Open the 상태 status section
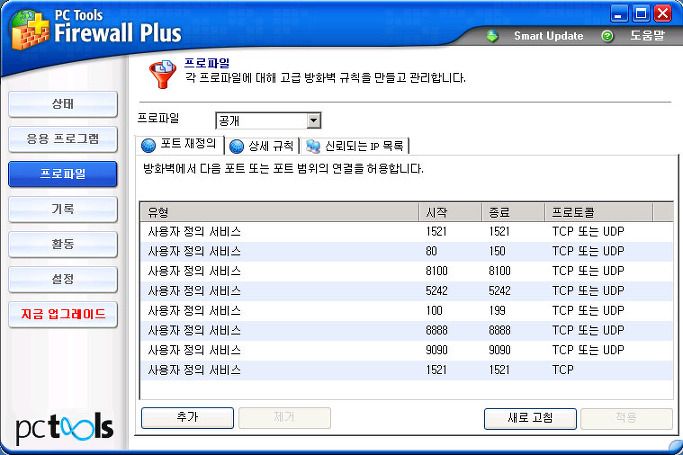The image size is (683, 455). (63, 104)
